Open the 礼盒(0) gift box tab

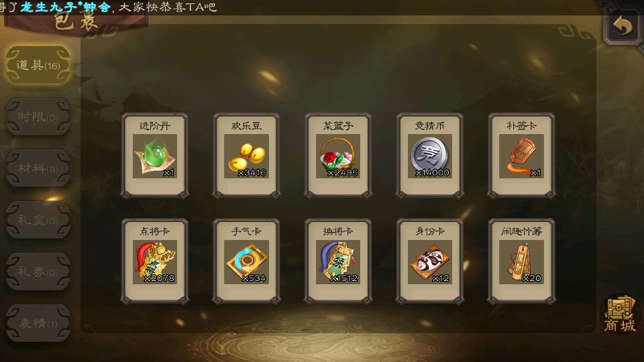pyautogui.click(x=38, y=220)
